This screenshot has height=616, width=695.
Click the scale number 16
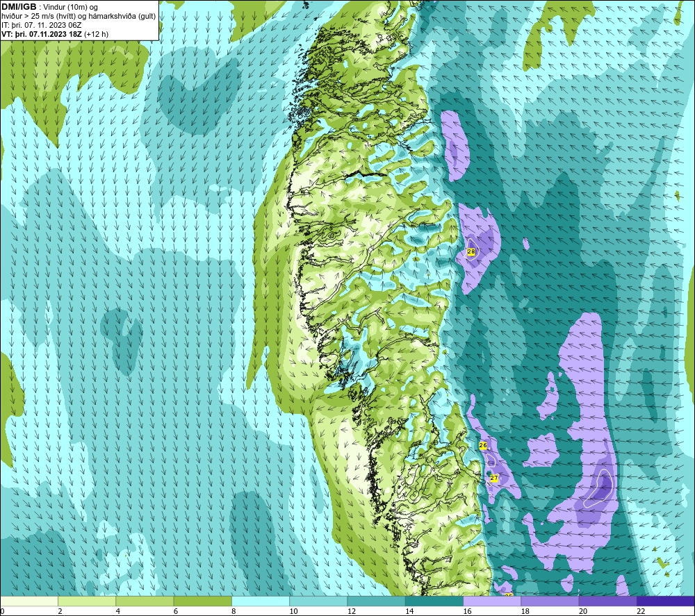click(468, 612)
